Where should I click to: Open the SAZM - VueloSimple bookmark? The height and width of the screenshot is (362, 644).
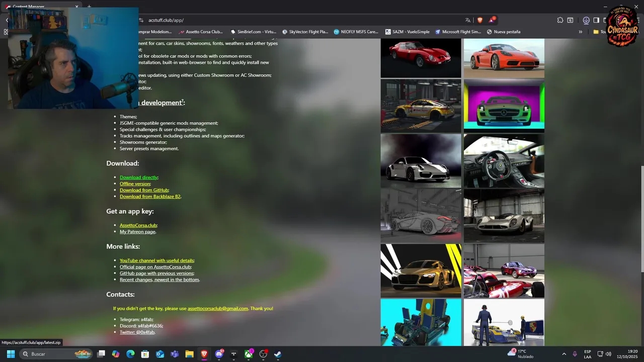pyautogui.click(x=408, y=32)
